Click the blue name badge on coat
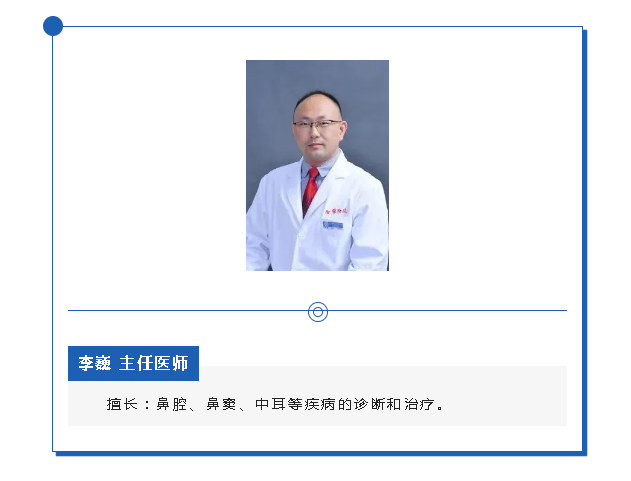 (333, 225)
